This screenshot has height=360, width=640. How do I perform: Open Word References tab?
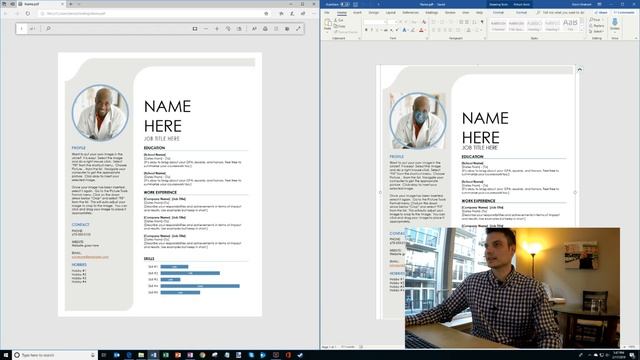[x=411, y=13]
